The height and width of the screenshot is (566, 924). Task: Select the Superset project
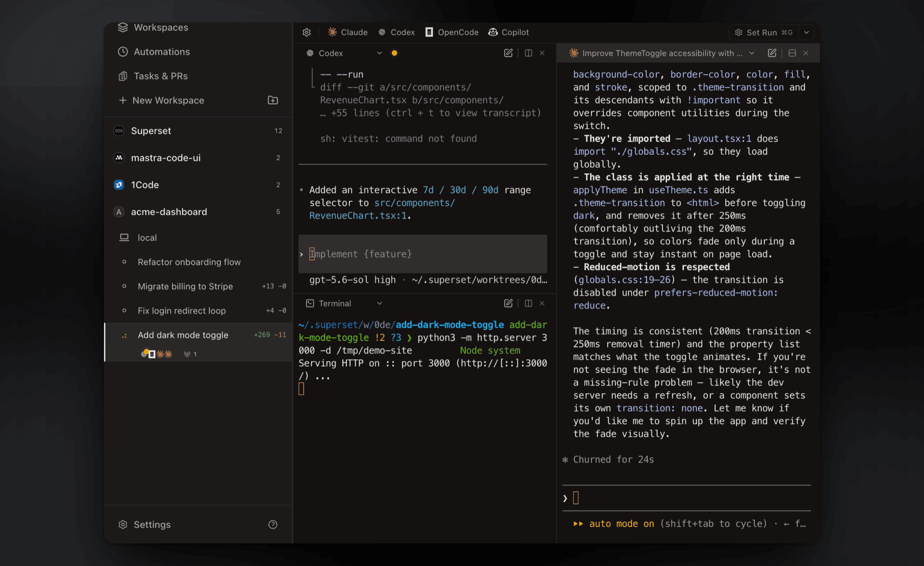point(198,131)
